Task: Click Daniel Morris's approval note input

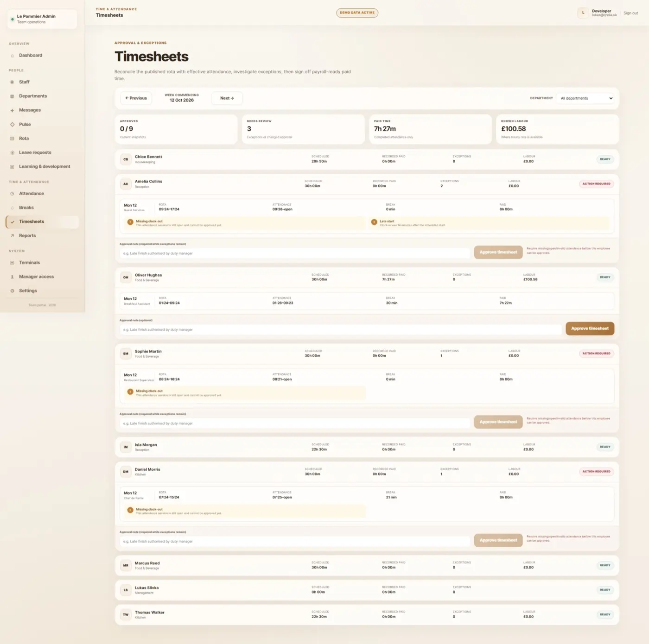Action: (x=295, y=542)
